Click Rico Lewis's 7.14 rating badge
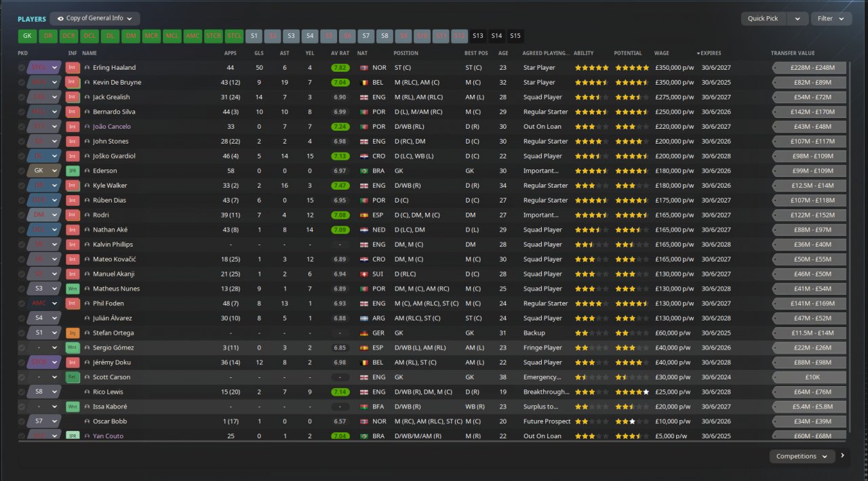The height and width of the screenshot is (481, 868). (x=340, y=392)
